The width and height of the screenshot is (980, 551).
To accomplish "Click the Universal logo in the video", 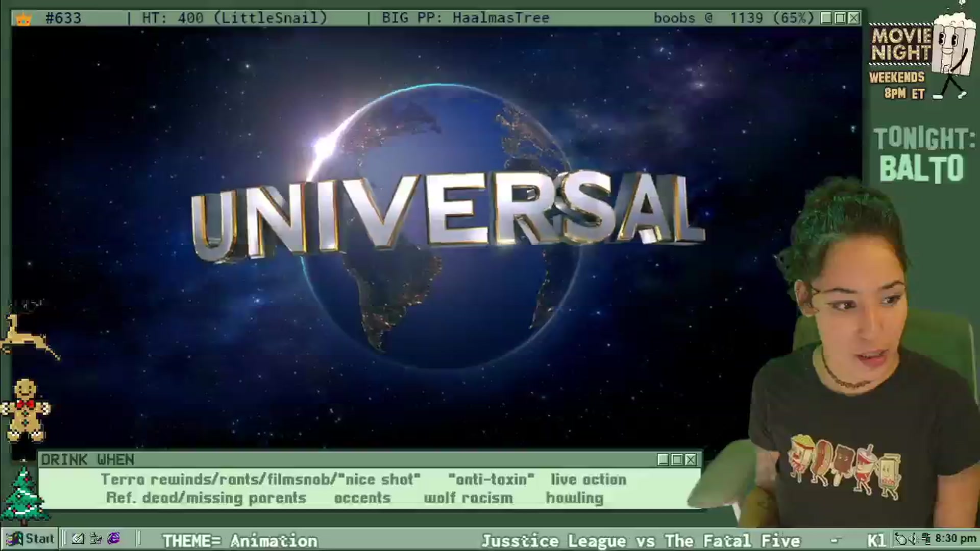I will coord(447,216).
